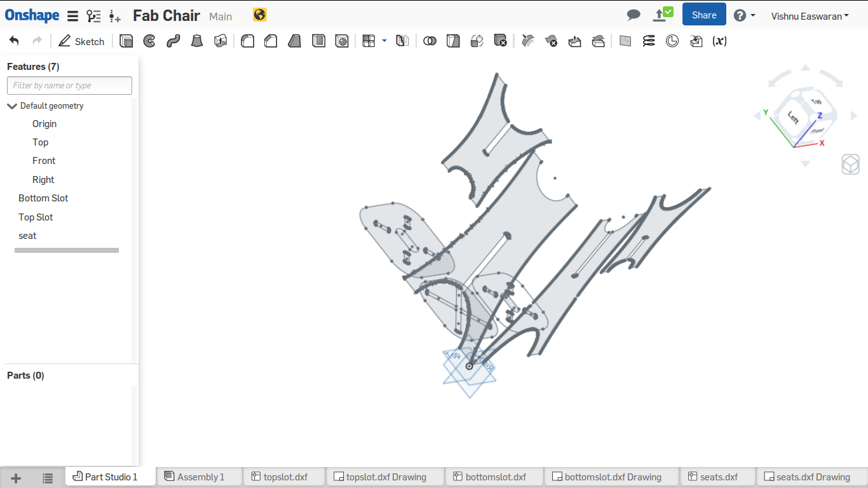Click the Left face of the view cube
The width and height of the screenshot is (868, 488).
tap(793, 117)
